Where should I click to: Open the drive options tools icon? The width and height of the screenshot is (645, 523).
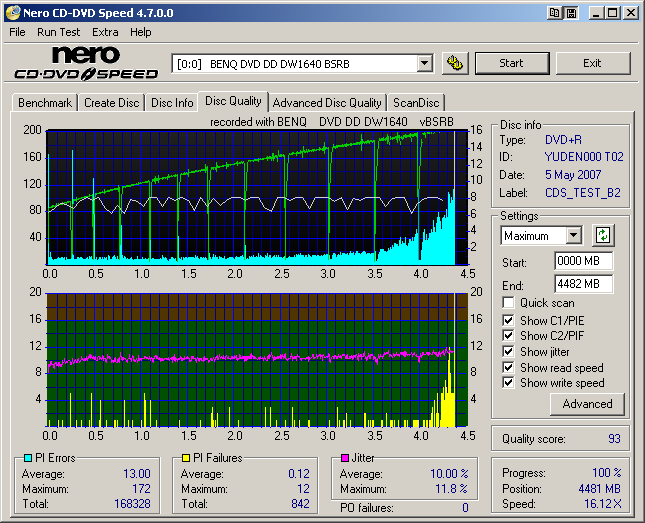coord(455,63)
